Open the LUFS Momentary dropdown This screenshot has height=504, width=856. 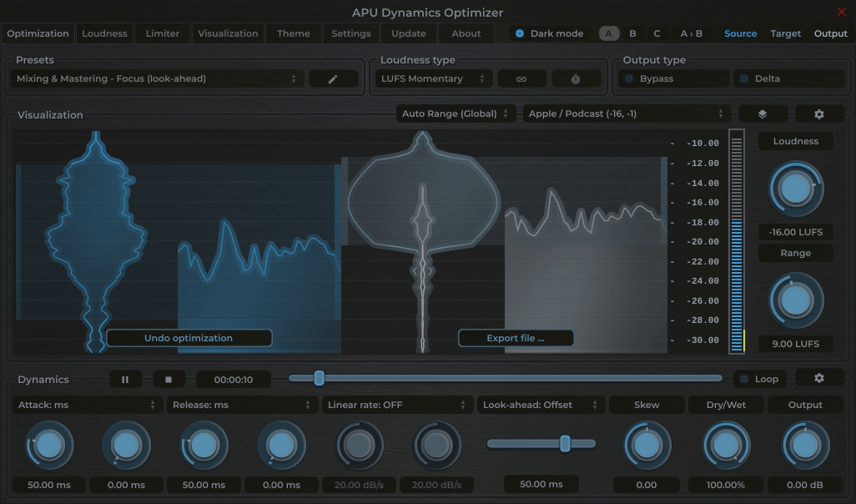(x=432, y=78)
